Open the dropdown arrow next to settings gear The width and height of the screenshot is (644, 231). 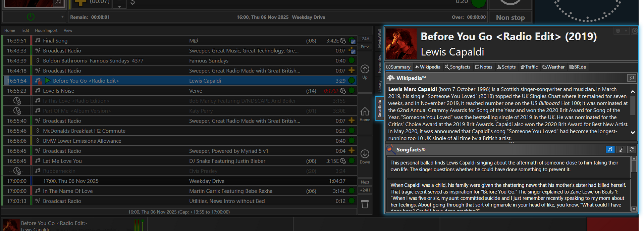(x=626, y=31)
